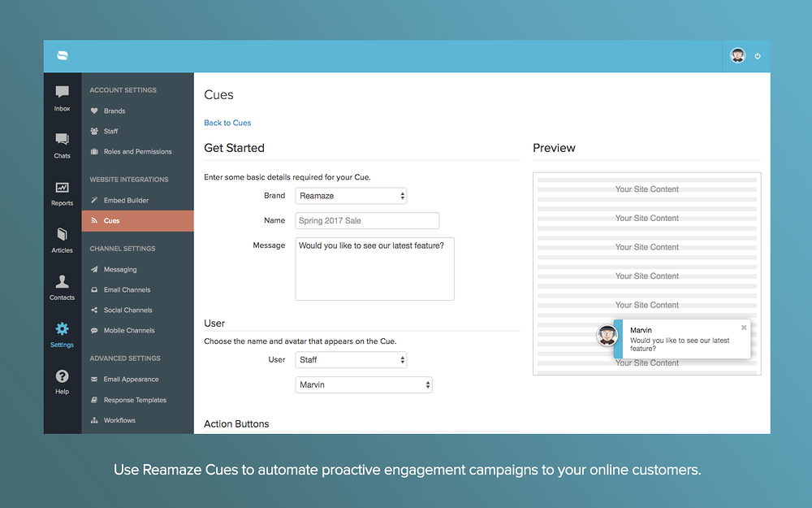Click the Channel Settings heading

123,248
